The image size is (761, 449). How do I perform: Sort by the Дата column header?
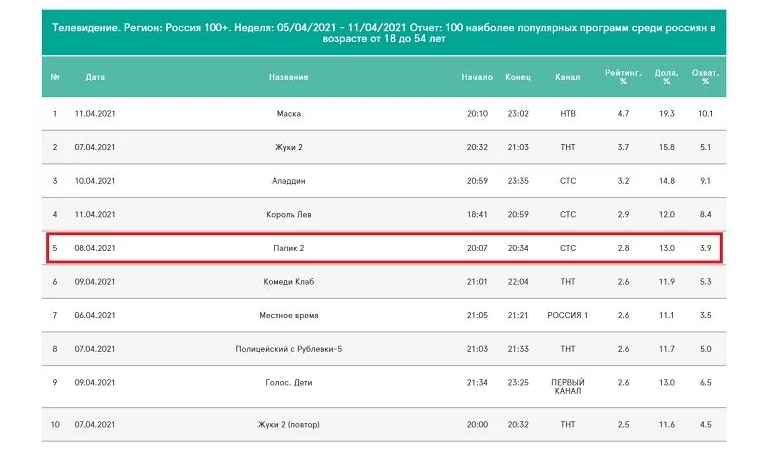95,77
